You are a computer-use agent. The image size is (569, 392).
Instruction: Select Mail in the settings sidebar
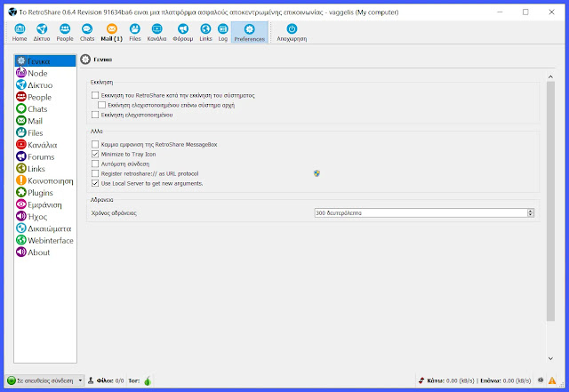(x=45, y=121)
